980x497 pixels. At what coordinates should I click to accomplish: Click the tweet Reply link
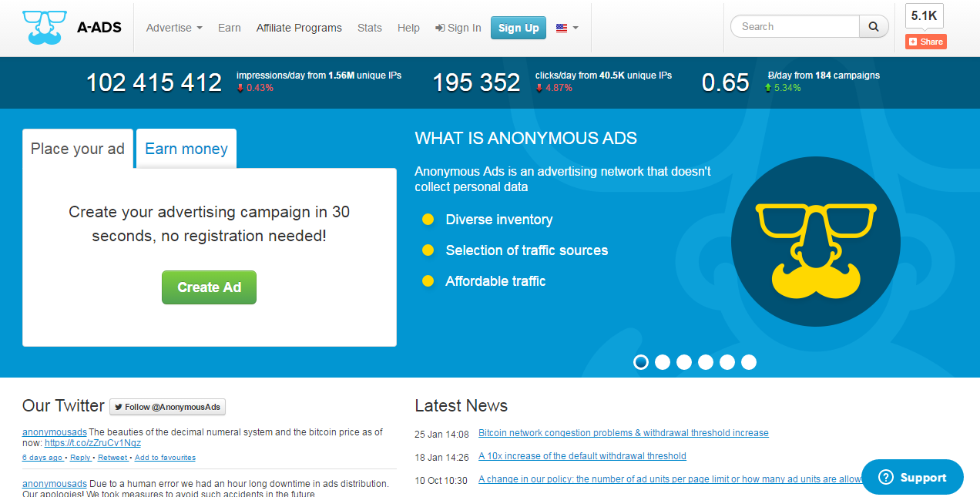point(80,458)
